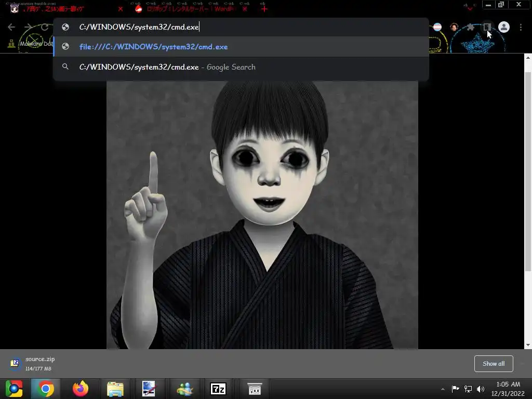Close the WordPress rental server tab
This screenshot has width=532, height=399.
point(245,9)
